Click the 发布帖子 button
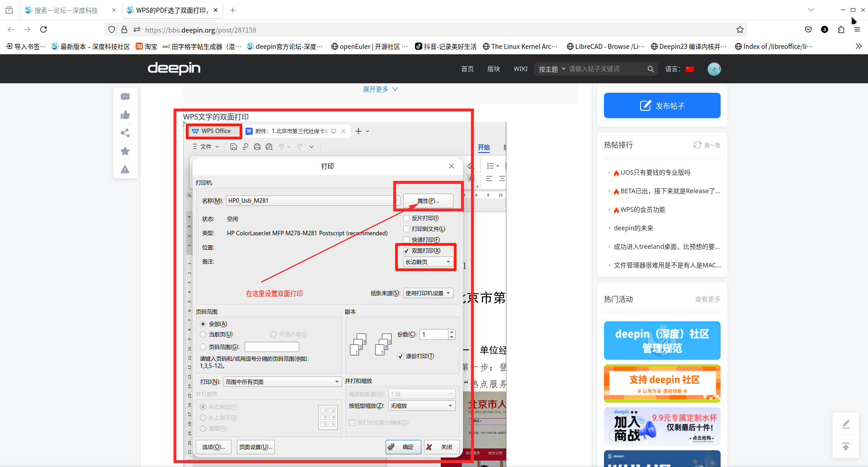 (x=662, y=105)
